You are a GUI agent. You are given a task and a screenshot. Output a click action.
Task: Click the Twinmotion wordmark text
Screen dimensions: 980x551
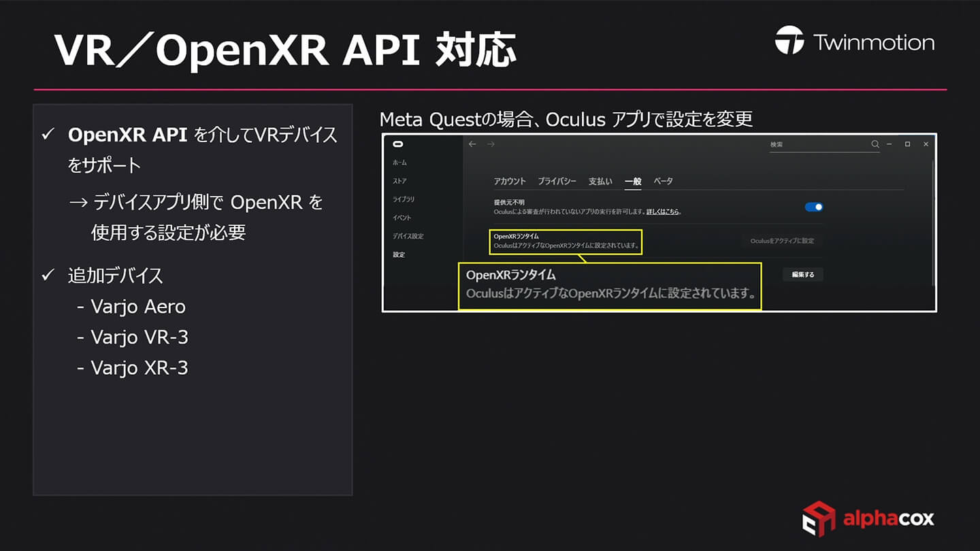874,42
